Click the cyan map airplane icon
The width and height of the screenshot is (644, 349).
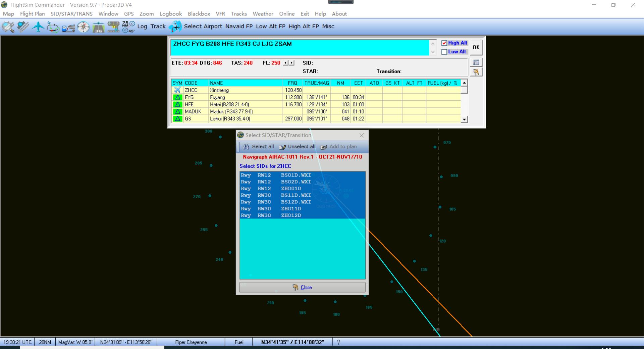point(175,27)
